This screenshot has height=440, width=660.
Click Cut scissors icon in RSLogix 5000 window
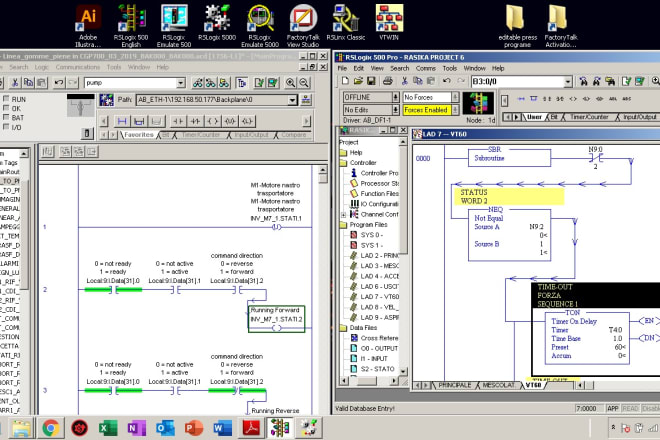click(x=15, y=83)
